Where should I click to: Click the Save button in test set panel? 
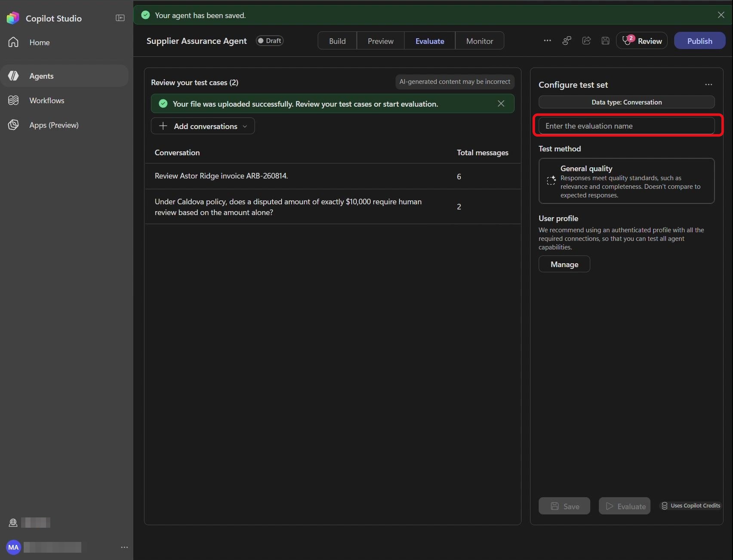tap(564, 506)
